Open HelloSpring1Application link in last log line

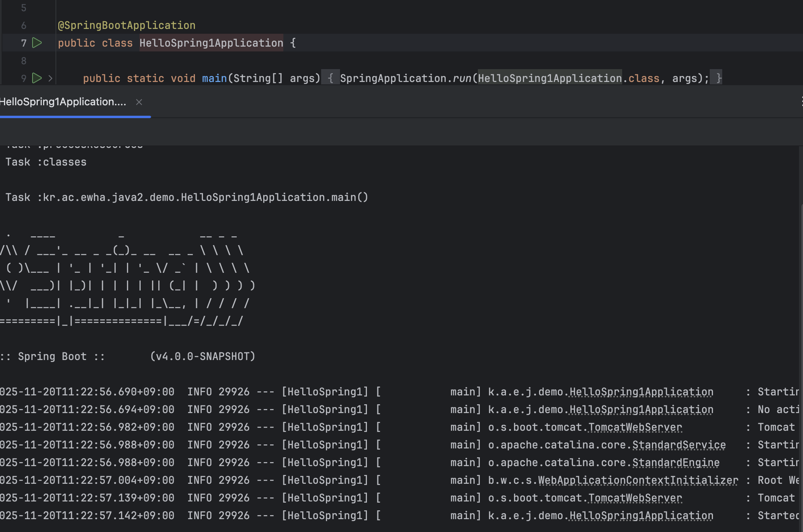click(x=641, y=516)
